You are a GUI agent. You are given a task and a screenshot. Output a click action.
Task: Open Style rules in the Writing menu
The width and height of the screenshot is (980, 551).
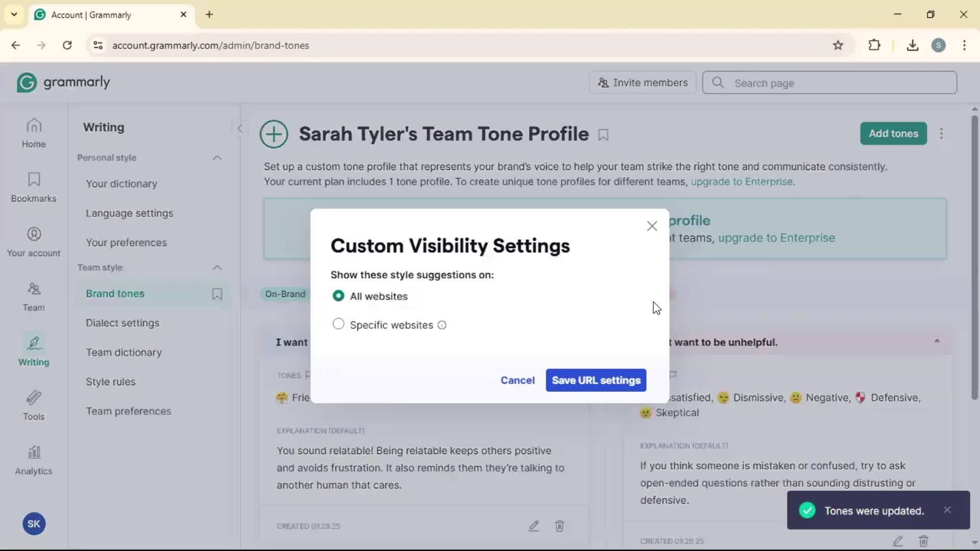pos(111,382)
